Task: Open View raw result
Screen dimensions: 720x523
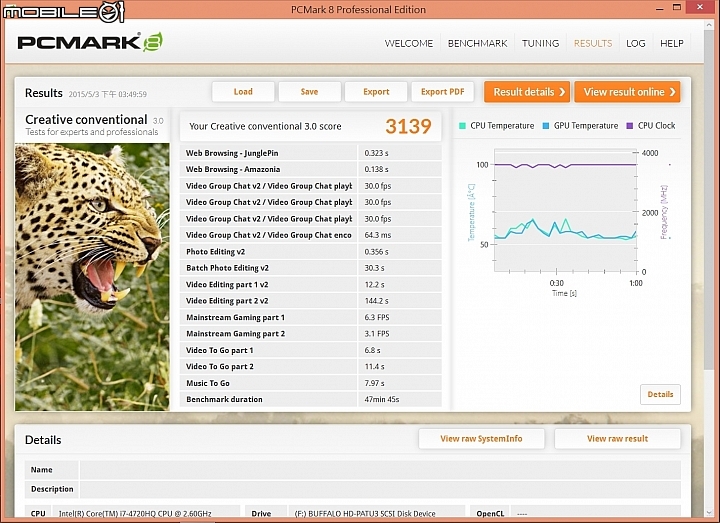Action: click(x=617, y=439)
